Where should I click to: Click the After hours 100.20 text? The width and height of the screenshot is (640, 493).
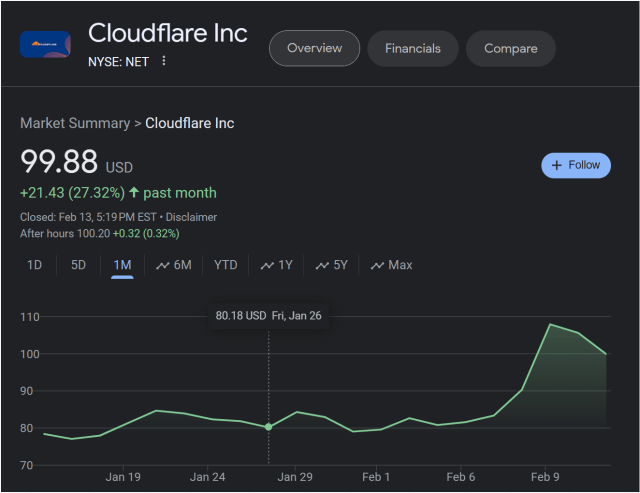[65, 233]
